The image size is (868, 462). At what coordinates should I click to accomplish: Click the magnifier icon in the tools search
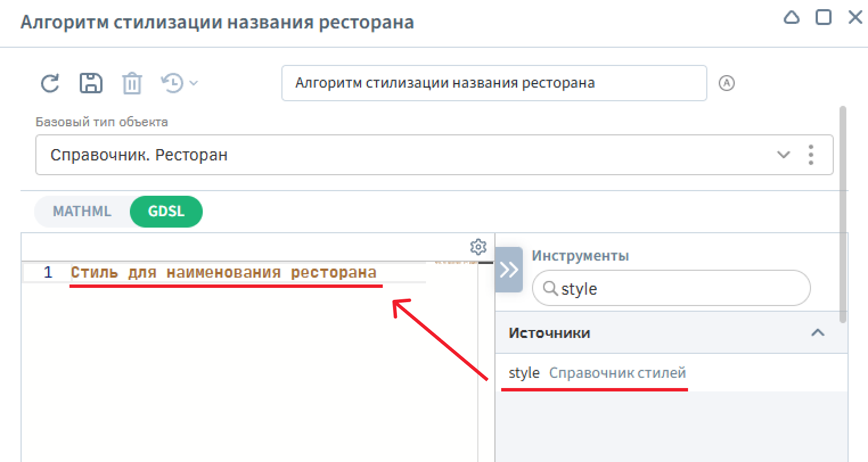pos(550,288)
